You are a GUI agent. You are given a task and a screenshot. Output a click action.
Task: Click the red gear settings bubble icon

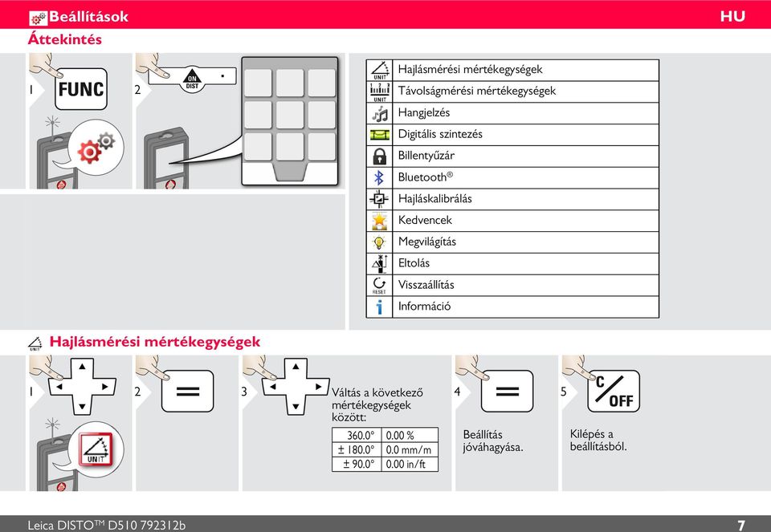coord(96,148)
